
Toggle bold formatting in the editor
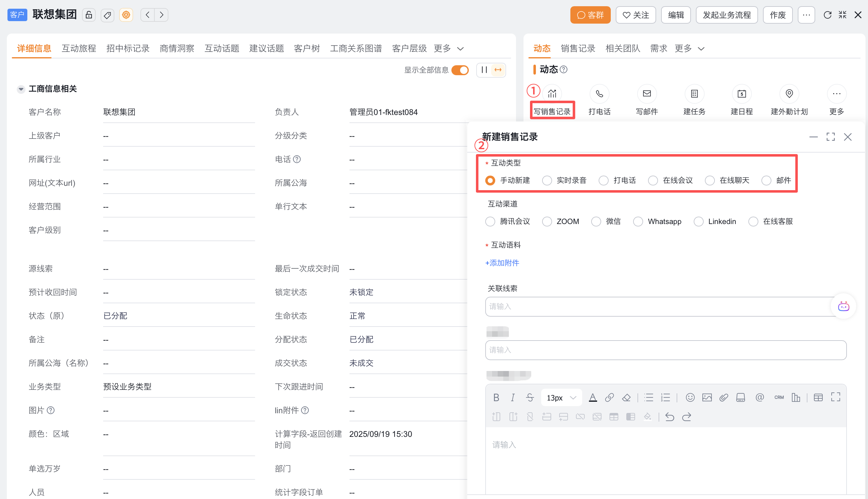(x=496, y=398)
